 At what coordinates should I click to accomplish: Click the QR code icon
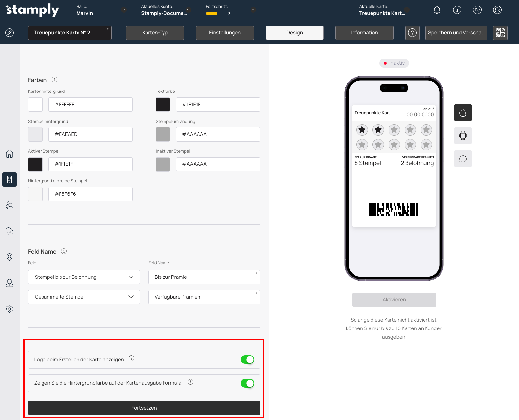click(500, 33)
